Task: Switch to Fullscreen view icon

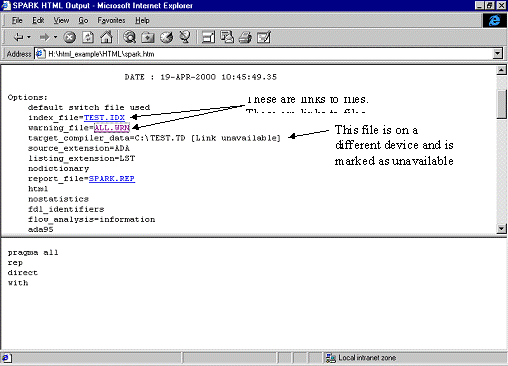Action: 209,37
